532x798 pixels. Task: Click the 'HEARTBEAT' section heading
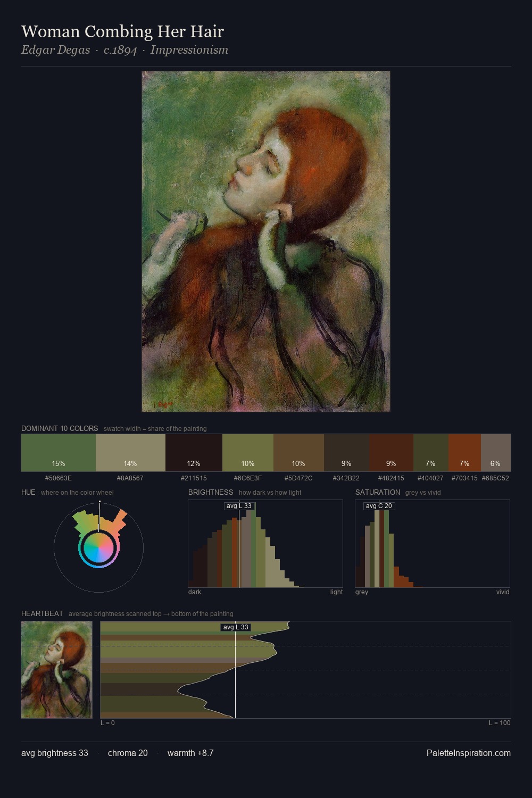[x=42, y=613]
